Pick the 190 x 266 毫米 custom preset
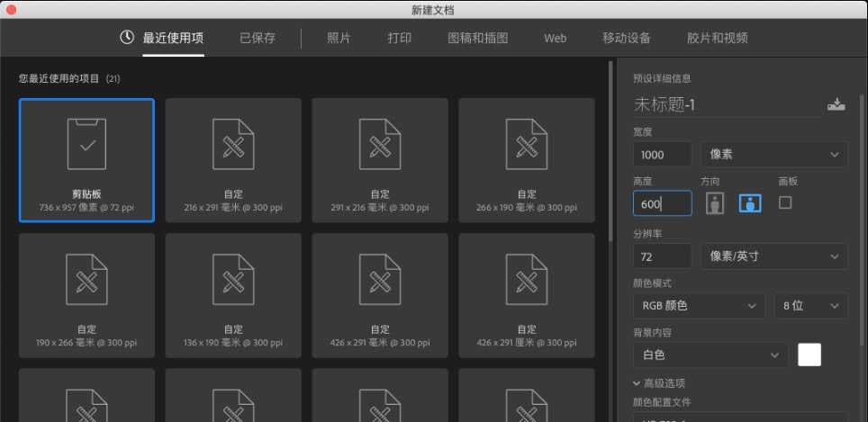Image resolution: width=868 pixels, height=422 pixels. click(86, 294)
